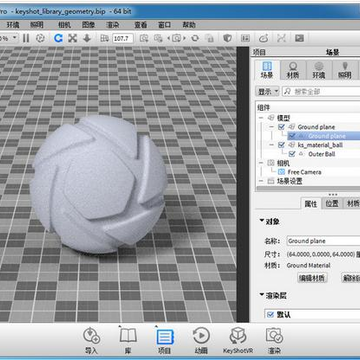Click the Ground Material text
Screen dimensions: 360x360
click(308, 265)
